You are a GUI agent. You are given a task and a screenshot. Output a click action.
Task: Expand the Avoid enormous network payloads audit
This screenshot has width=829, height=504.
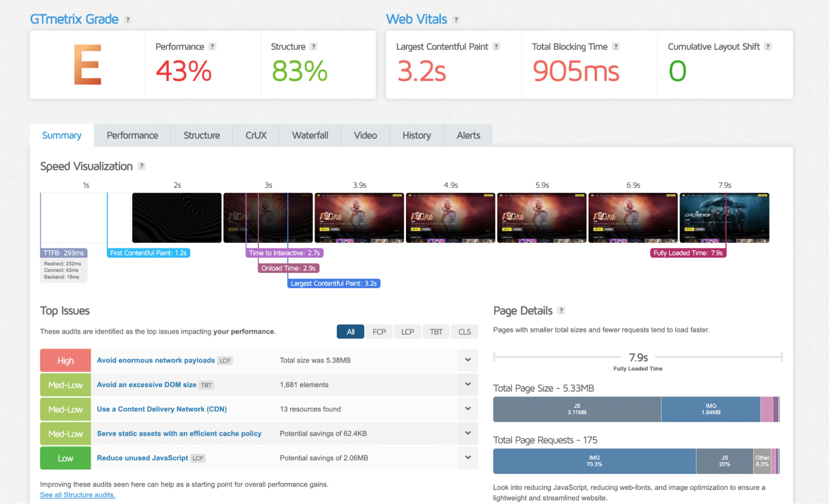coord(468,360)
